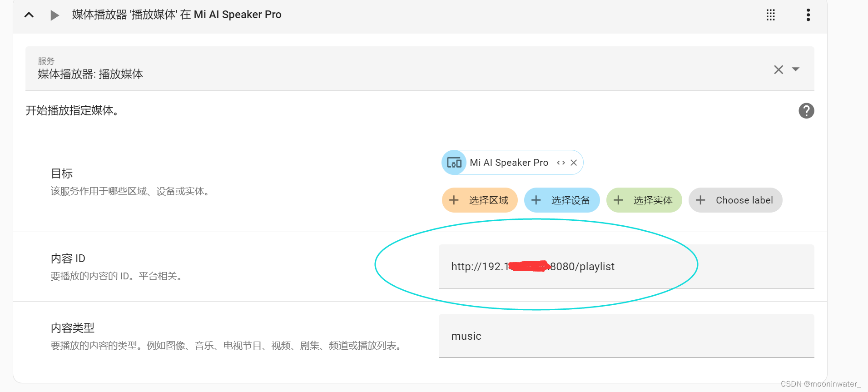Open the three-dot action menu
This screenshot has width=868, height=392.
point(808,15)
